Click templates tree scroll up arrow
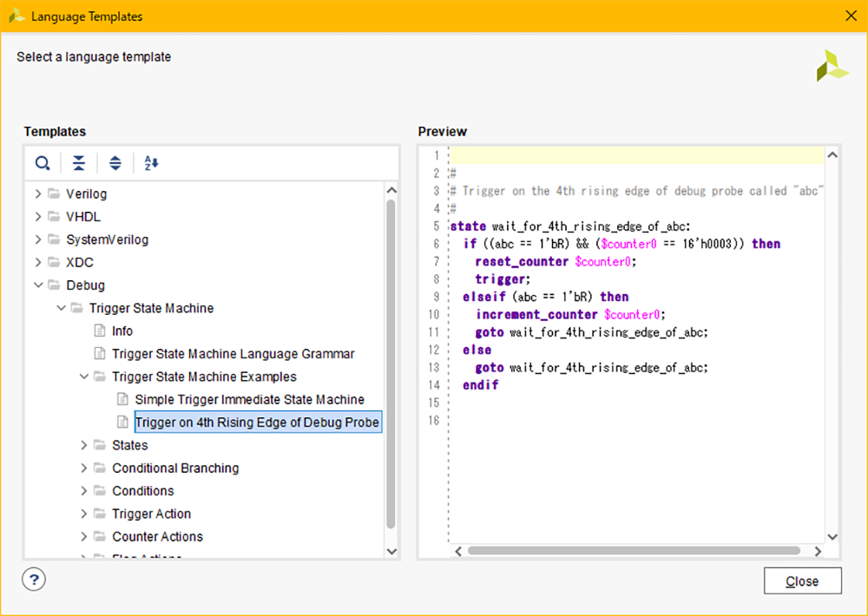The width and height of the screenshot is (868, 616). pos(391,190)
